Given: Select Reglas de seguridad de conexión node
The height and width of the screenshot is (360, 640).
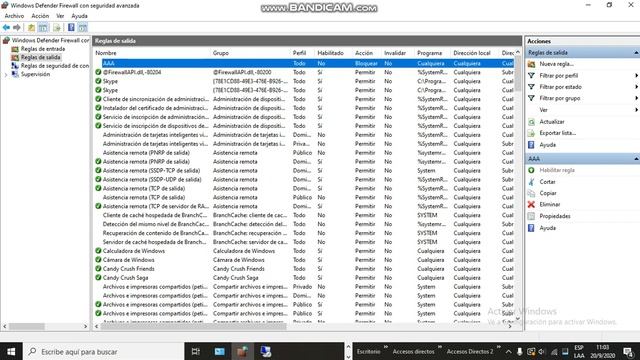Looking at the screenshot, I should click(x=55, y=66).
